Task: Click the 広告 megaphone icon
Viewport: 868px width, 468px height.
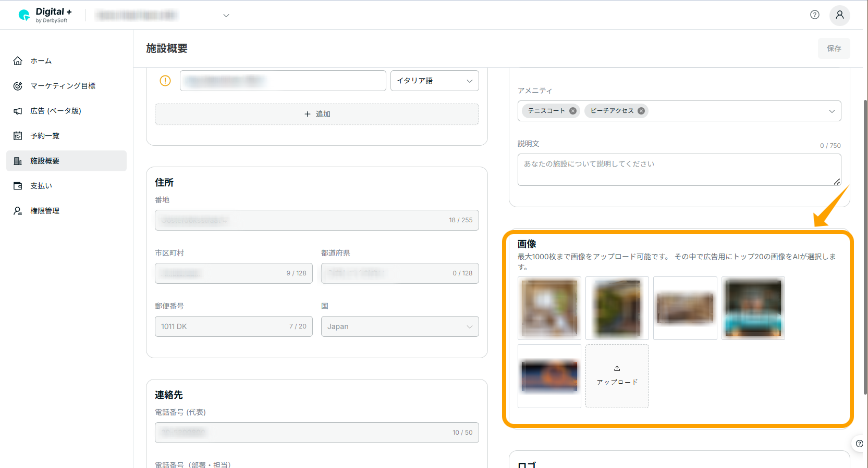Action: pyautogui.click(x=18, y=111)
